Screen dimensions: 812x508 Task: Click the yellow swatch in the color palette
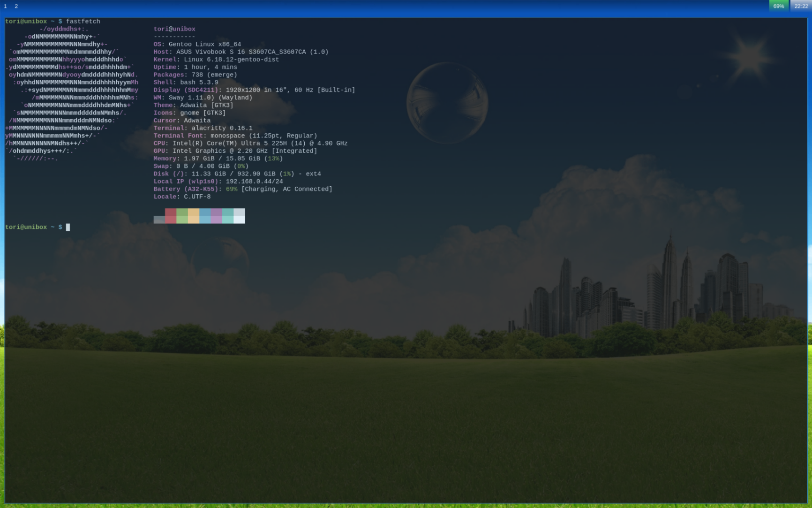tap(194, 216)
